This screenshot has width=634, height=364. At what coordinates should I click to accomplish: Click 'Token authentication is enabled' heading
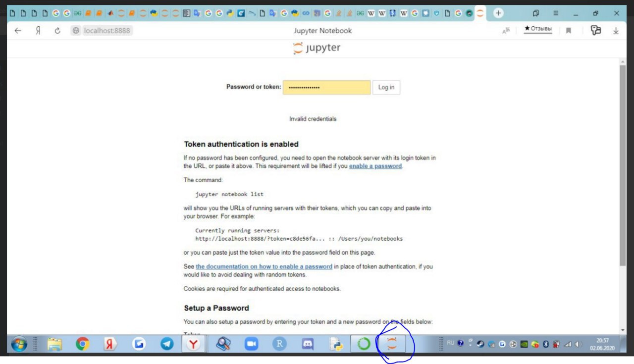click(x=241, y=144)
